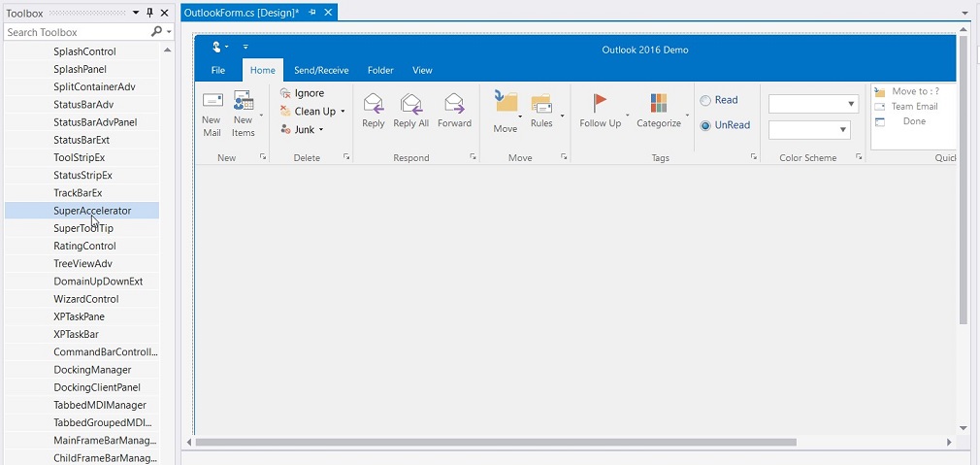980x465 pixels.
Task: Close the OutlookForm.cs design tab
Action: (x=328, y=13)
